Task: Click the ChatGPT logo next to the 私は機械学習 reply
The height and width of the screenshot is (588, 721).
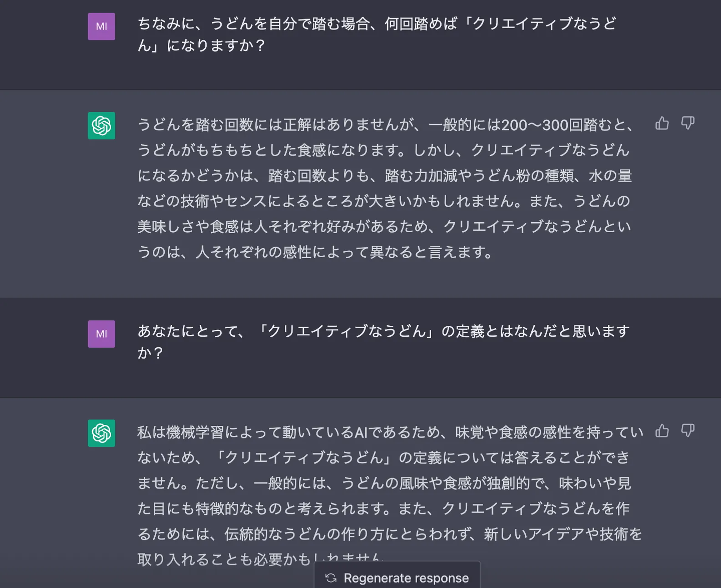Action: point(102,433)
